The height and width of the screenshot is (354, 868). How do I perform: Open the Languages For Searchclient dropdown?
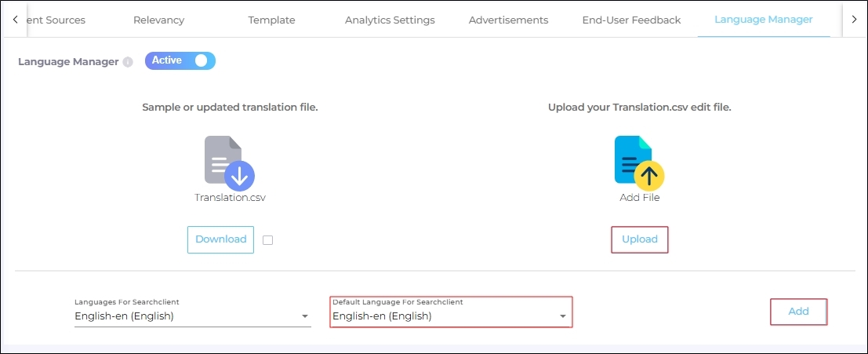point(192,316)
